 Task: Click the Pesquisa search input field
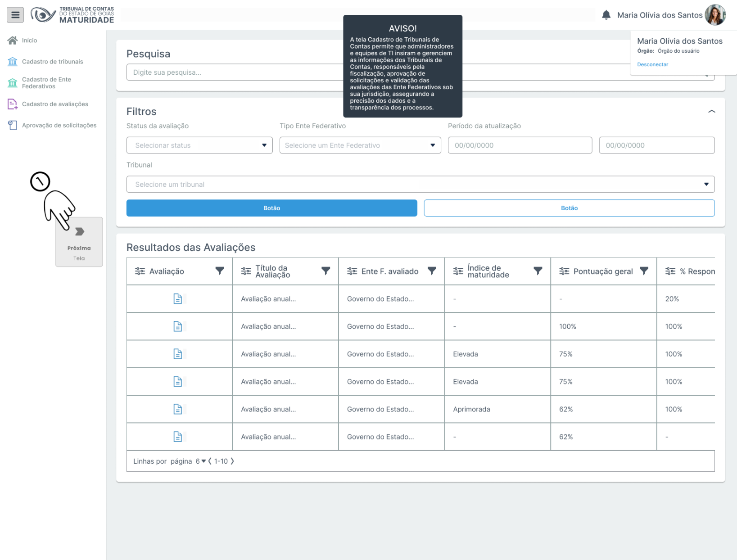click(x=234, y=72)
